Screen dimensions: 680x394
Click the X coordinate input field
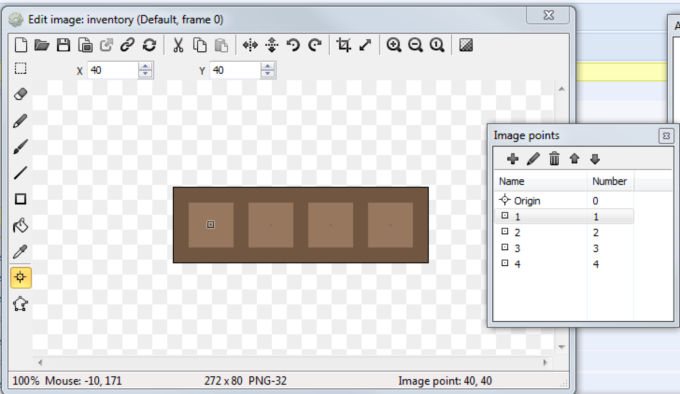tap(113, 70)
